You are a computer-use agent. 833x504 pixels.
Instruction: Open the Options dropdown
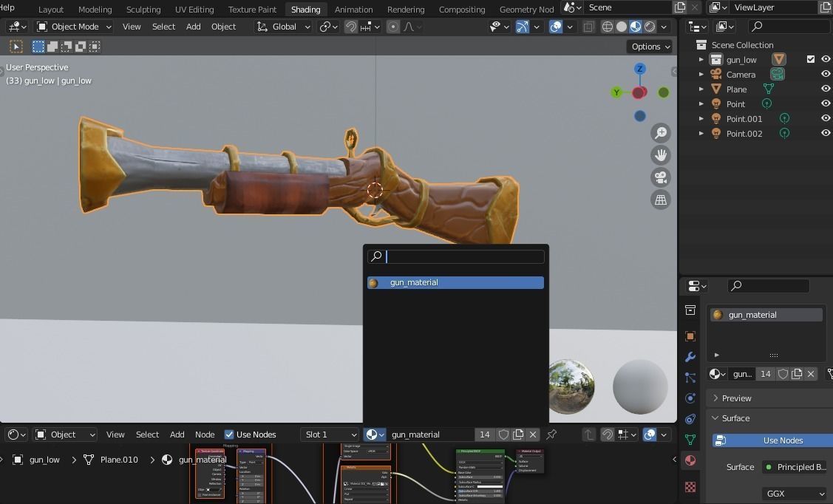(x=650, y=47)
